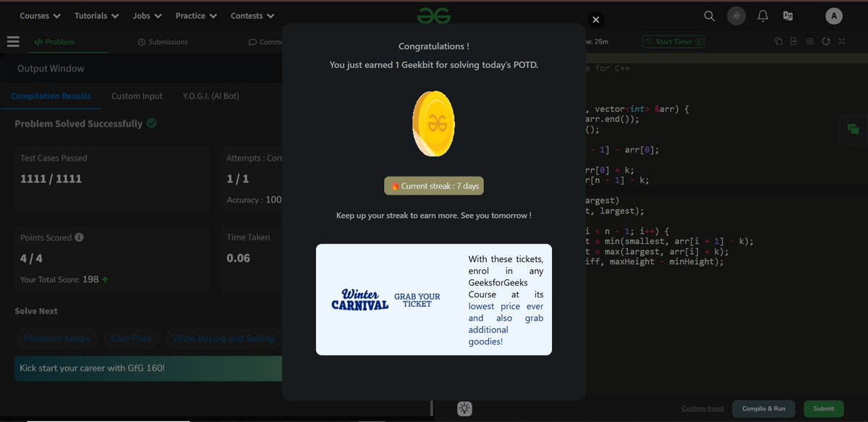868x422 pixels.
Task: Select the Compilation Results tab
Action: [51, 96]
